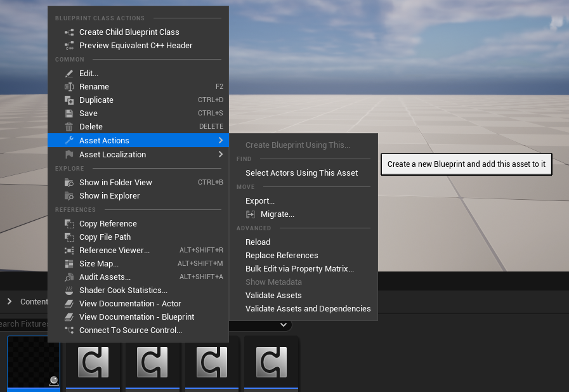Expand the Asset Localization submenu arrow

pos(220,154)
